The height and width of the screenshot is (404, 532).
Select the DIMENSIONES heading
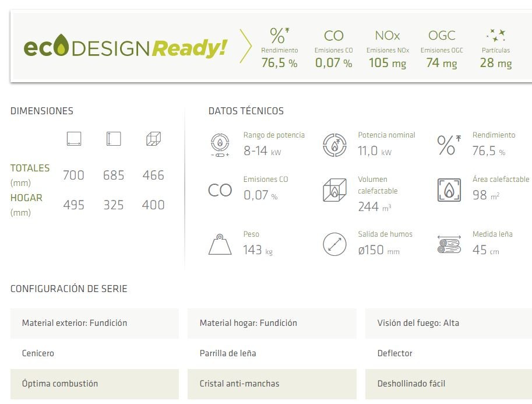tap(42, 111)
